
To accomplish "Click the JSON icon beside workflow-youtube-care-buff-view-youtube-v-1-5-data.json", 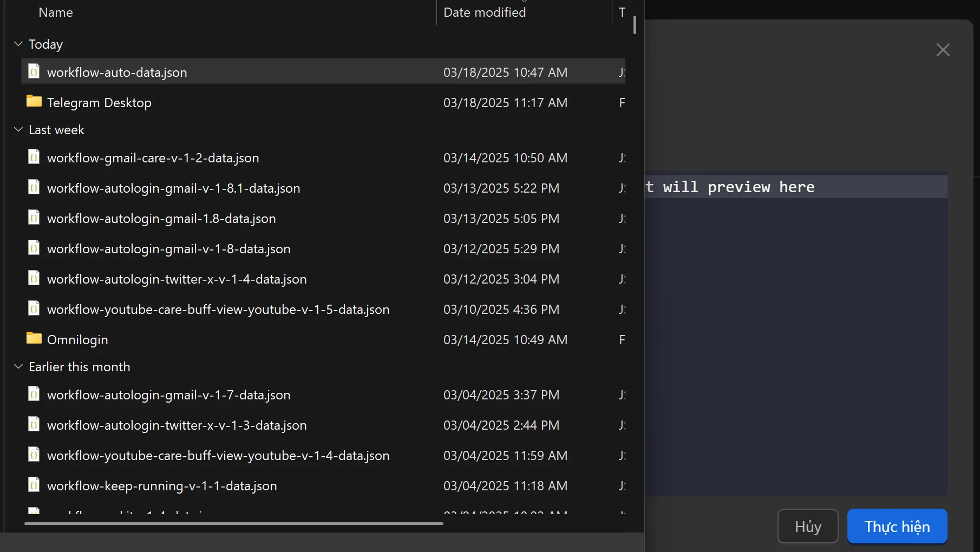I will click(x=34, y=308).
